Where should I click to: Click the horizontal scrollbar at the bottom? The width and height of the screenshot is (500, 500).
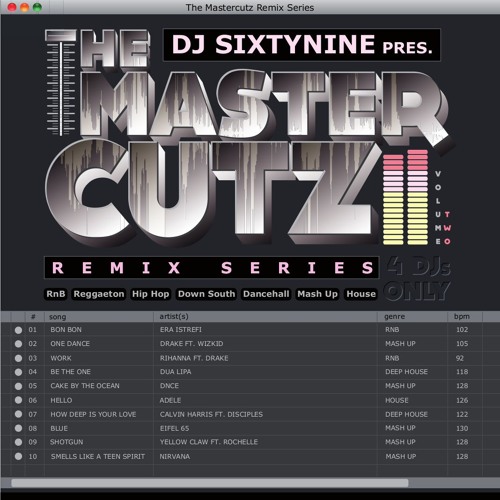click(x=210, y=483)
